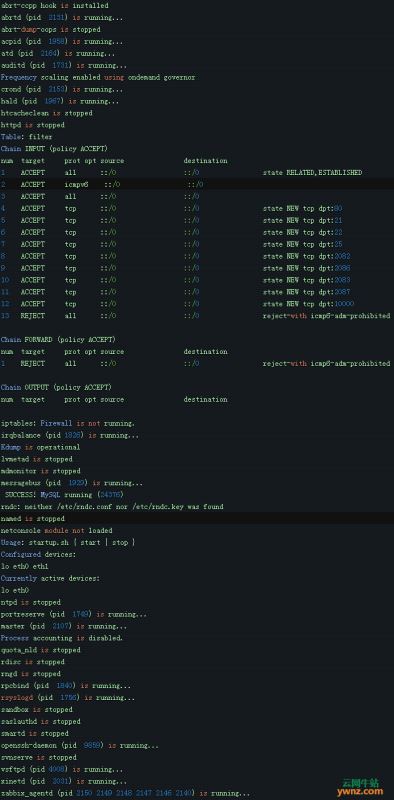The width and height of the screenshot is (394, 800).
Task: Click 'ntpd is stopped' line
Action: pyautogui.click(x=31, y=602)
